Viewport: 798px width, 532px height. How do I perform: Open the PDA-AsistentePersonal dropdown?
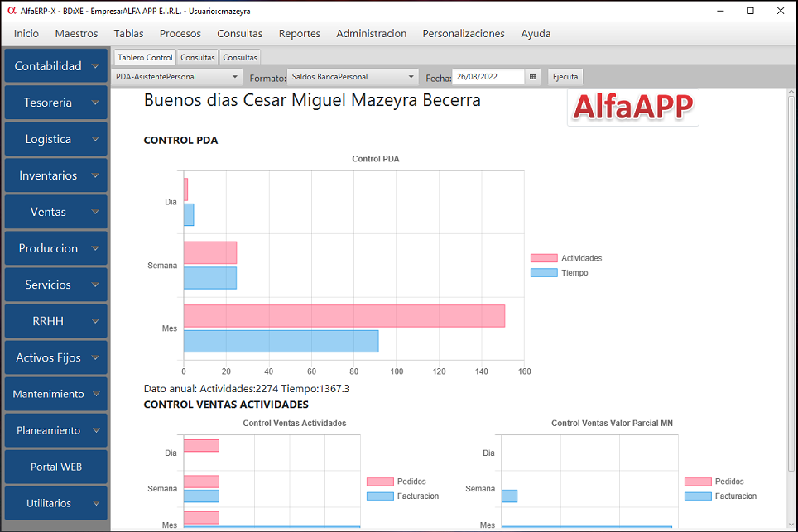pyautogui.click(x=177, y=77)
